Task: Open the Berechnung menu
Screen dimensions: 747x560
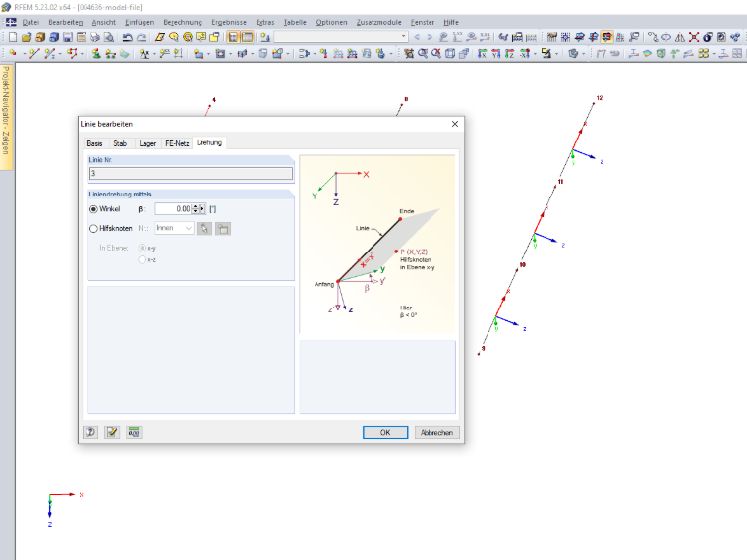Action: 183,22
